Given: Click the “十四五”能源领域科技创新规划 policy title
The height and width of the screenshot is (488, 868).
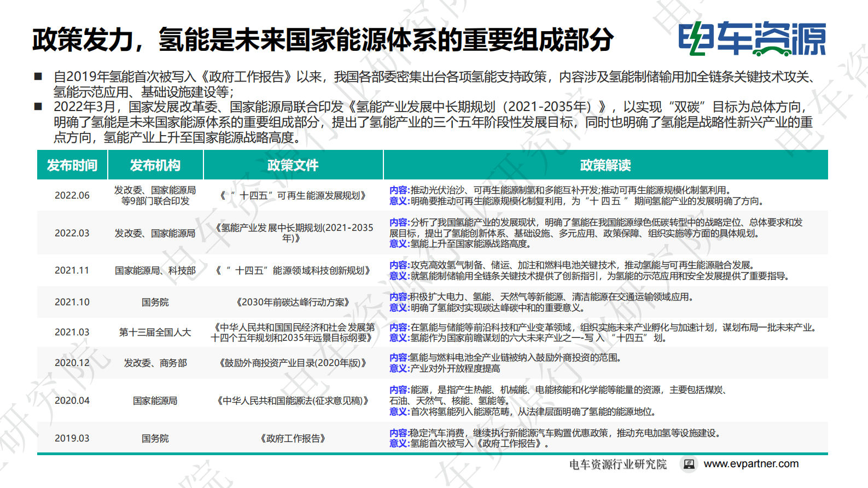Looking at the screenshot, I should coord(293,270).
